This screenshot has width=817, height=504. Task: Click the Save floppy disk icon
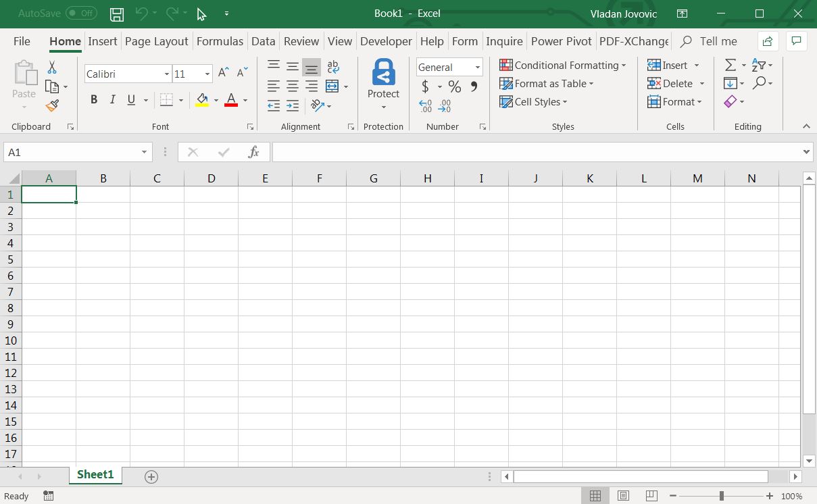coord(117,14)
